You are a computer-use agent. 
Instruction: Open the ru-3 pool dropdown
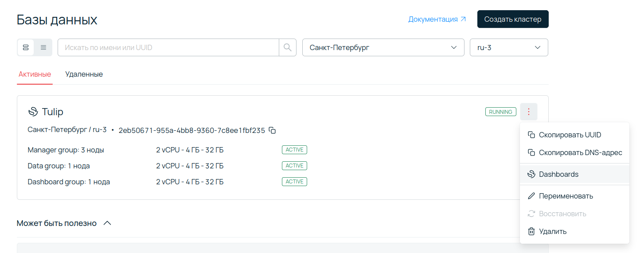(509, 47)
